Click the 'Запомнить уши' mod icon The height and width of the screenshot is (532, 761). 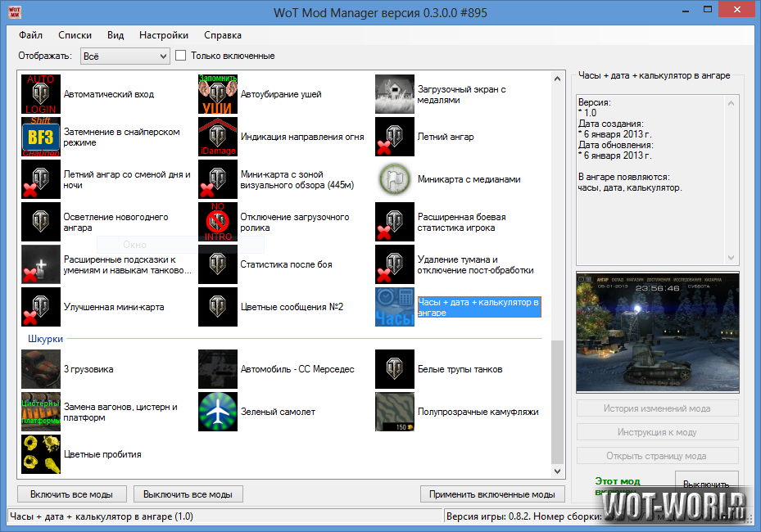point(218,94)
